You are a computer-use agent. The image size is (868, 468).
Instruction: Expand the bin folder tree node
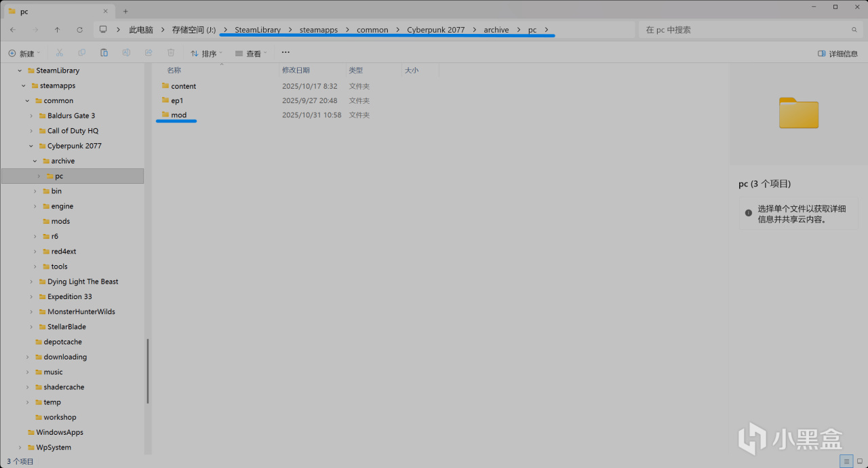(35, 191)
